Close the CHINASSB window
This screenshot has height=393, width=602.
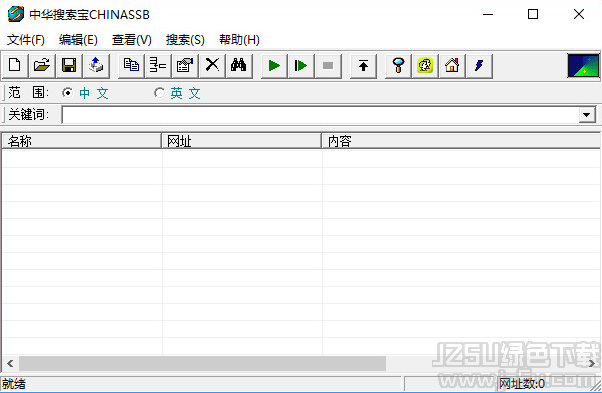579,15
